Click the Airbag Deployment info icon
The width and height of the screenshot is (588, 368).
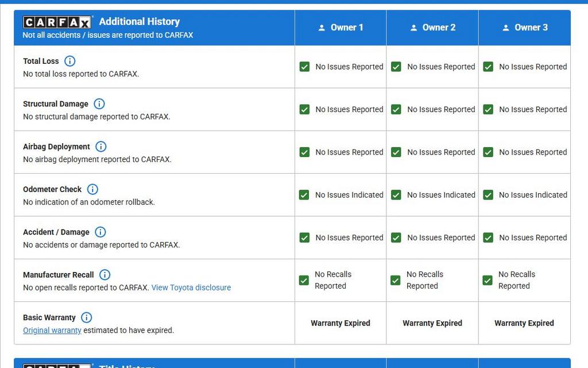pos(101,147)
